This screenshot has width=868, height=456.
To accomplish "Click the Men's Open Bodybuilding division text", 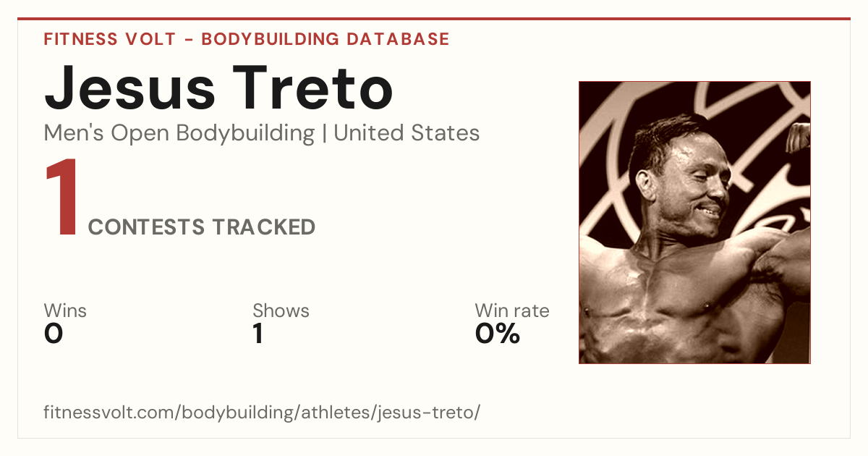I will (179, 133).
